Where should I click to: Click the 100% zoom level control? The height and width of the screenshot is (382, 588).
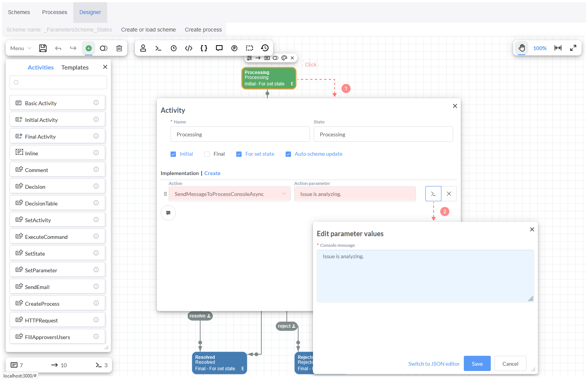(x=540, y=48)
